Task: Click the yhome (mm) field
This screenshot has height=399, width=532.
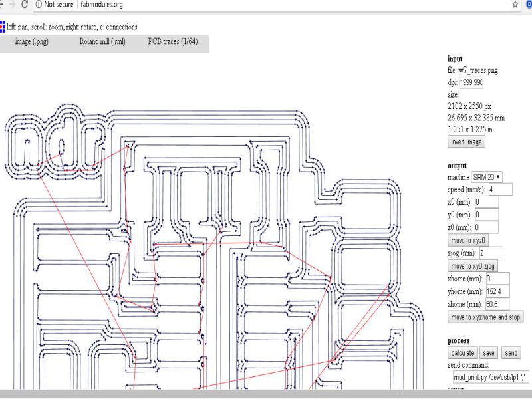Action: pos(497,291)
